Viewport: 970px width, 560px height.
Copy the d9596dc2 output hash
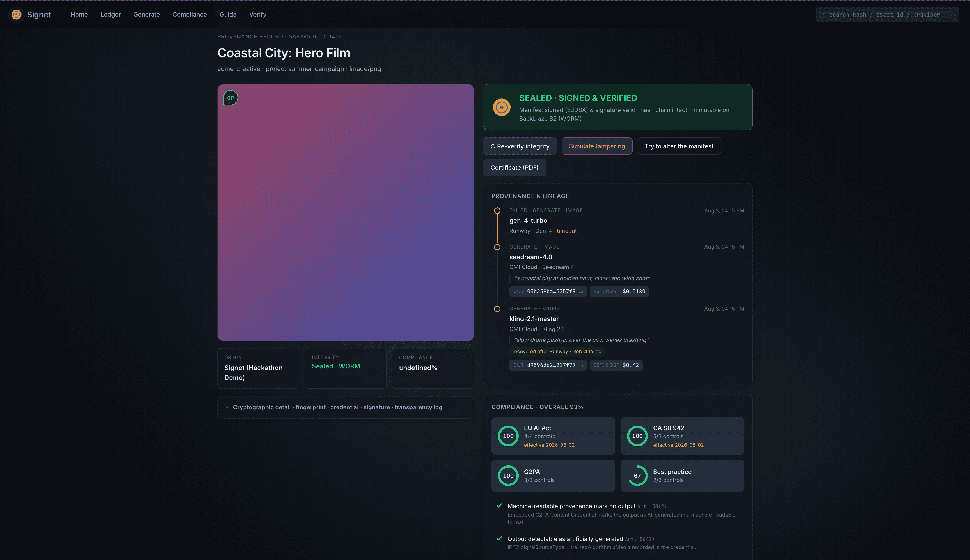581,365
